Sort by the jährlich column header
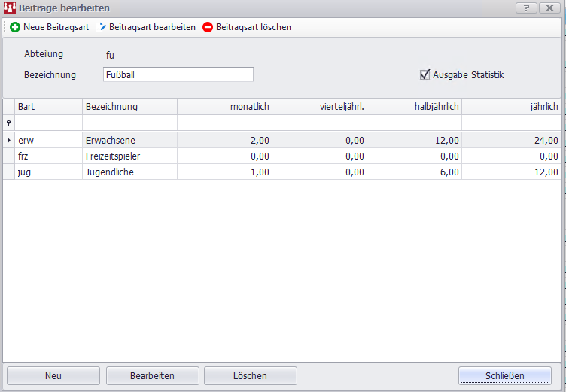Image resolution: width=566 pixels, height=392 pixels. 511,107
